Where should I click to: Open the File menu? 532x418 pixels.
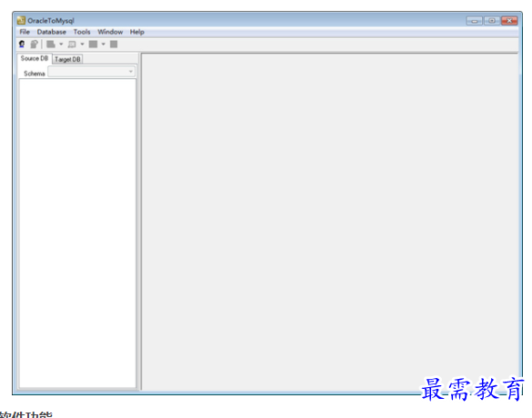[25, 32]
